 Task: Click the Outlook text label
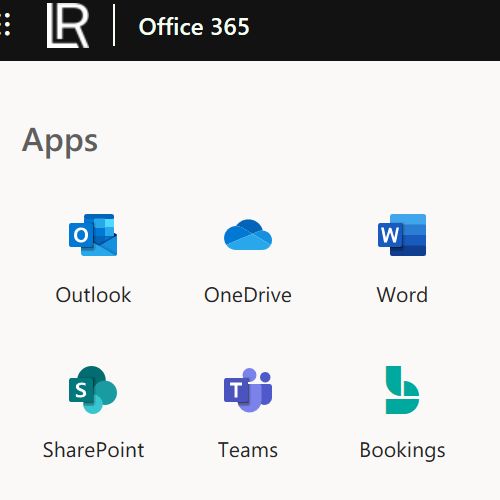tap(93, 295)
